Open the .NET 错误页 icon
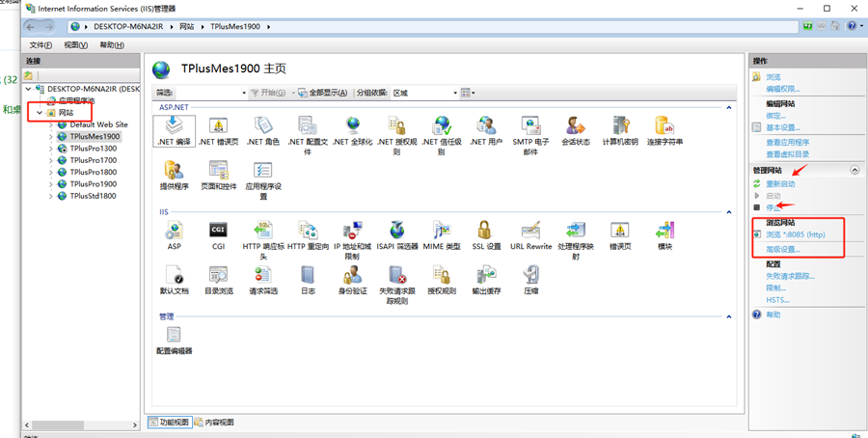The image size is (868, 438). (219, 130)
